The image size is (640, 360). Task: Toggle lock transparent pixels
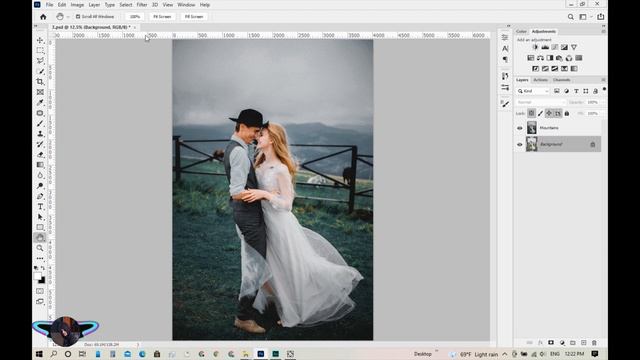(531, 113)
